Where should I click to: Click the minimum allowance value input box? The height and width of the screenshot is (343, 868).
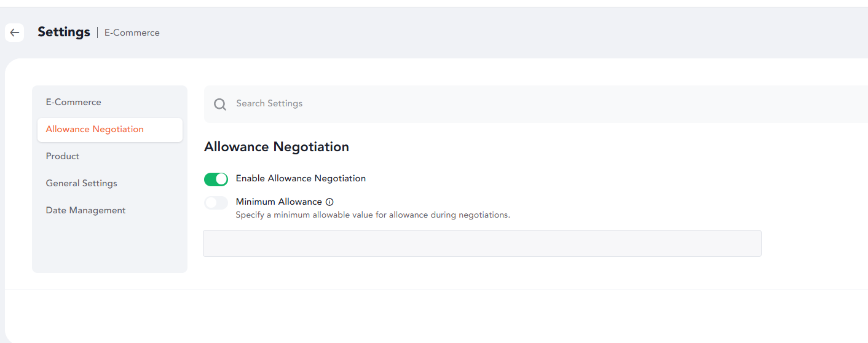click(482, 243)
